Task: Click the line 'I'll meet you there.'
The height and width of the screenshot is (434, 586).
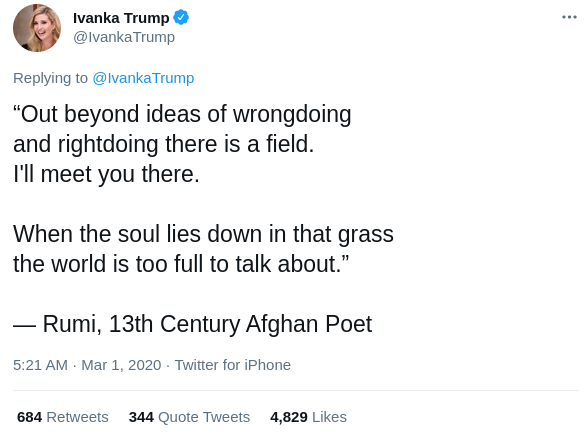Action: [107, 174]
